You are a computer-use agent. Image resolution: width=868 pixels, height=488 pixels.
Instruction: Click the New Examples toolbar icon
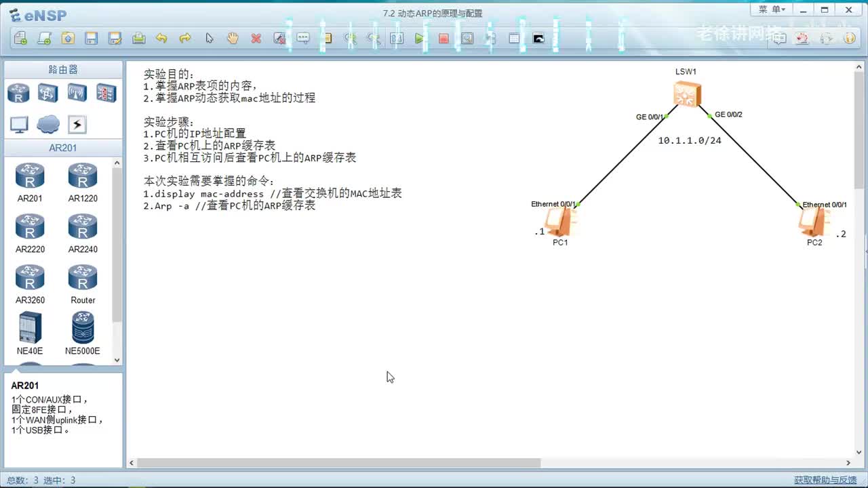click(x=45, y=39)
